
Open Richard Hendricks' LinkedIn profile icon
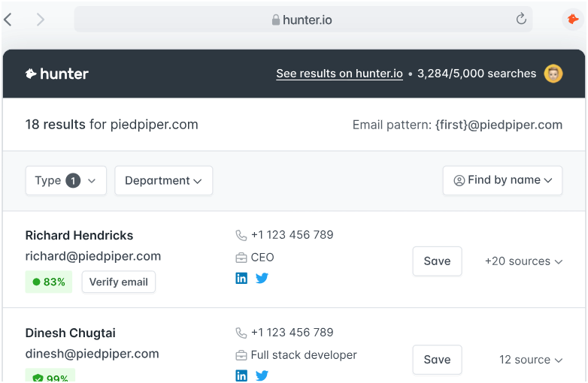click(241, 278)
